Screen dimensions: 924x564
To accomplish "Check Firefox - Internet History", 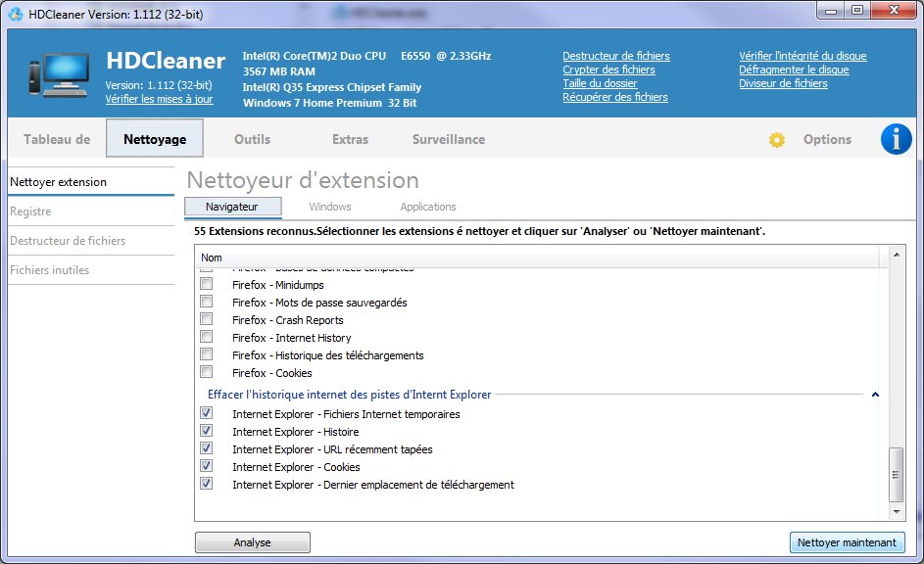I will pyautogui.click(x=206, y=337).
